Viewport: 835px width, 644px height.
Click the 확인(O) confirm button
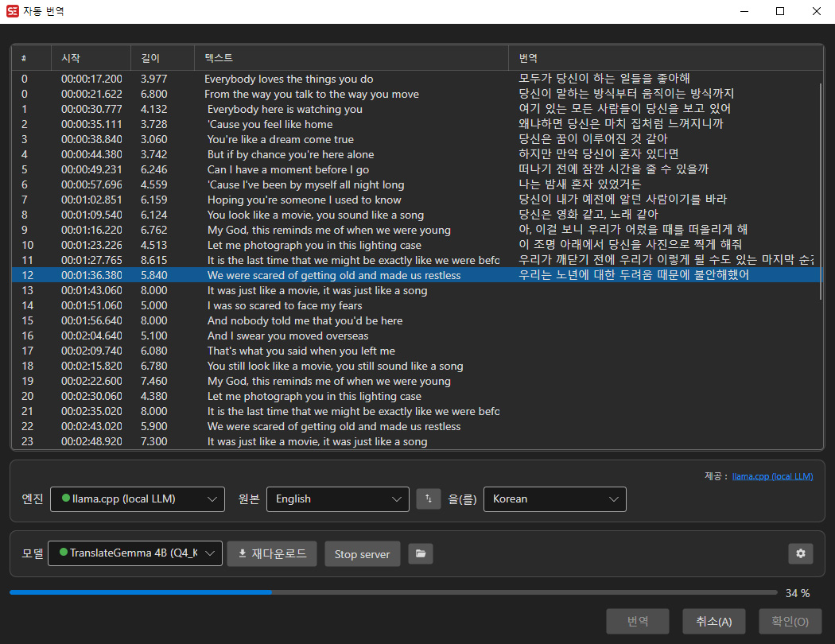pos(790,621)
